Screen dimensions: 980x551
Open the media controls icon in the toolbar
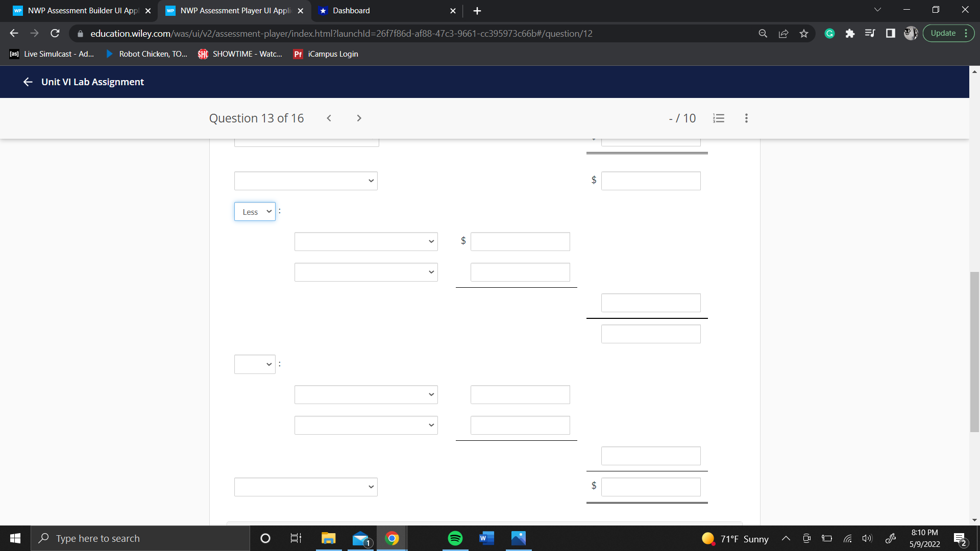tap(870, 33)
